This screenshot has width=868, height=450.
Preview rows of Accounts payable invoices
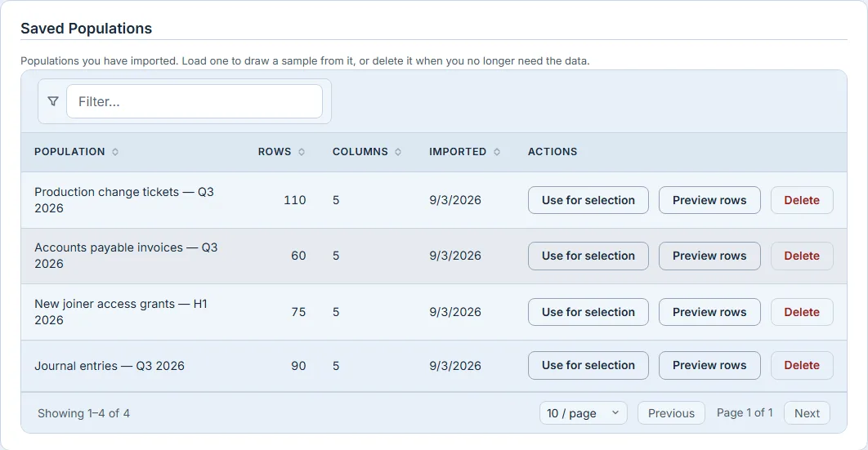[x=709, y=256]
